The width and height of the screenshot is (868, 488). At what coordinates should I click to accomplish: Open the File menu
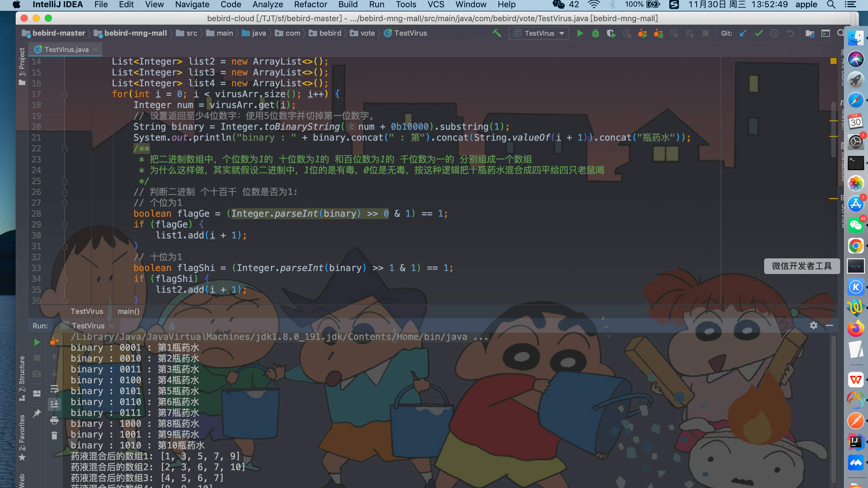pos(101,5)
